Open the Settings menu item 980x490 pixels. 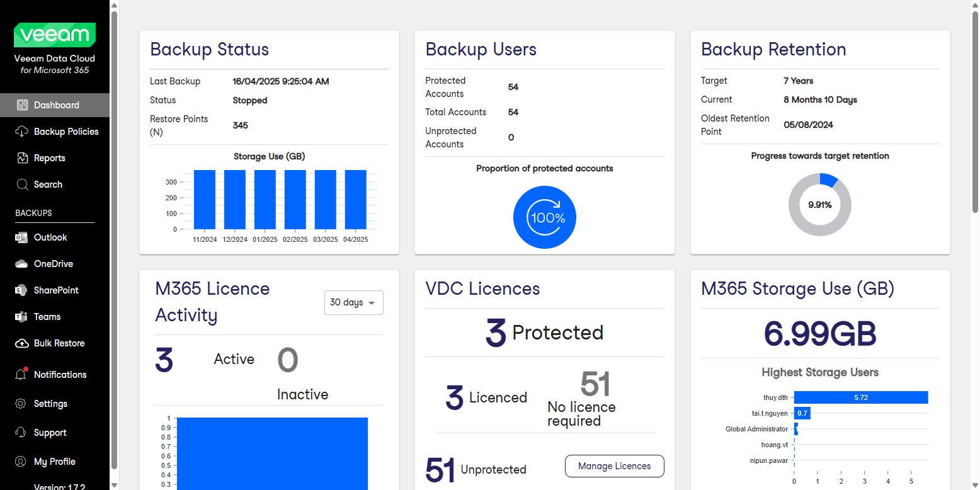[x=50, y=404]
